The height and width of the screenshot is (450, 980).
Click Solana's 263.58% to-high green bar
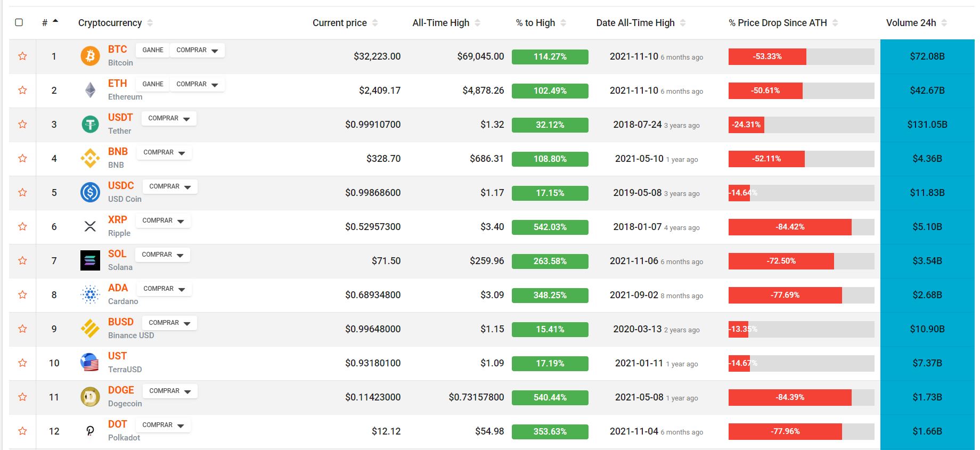pyautogui.click(x=550, y=261)
